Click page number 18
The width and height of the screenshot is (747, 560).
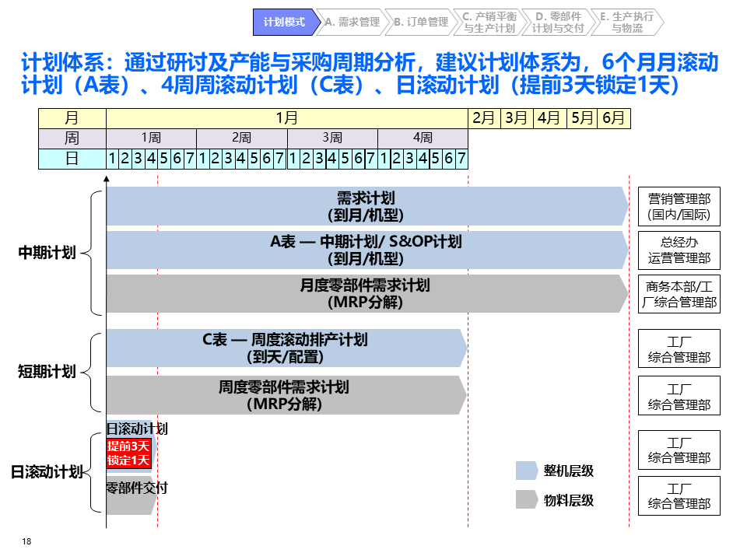pos(26,541)
